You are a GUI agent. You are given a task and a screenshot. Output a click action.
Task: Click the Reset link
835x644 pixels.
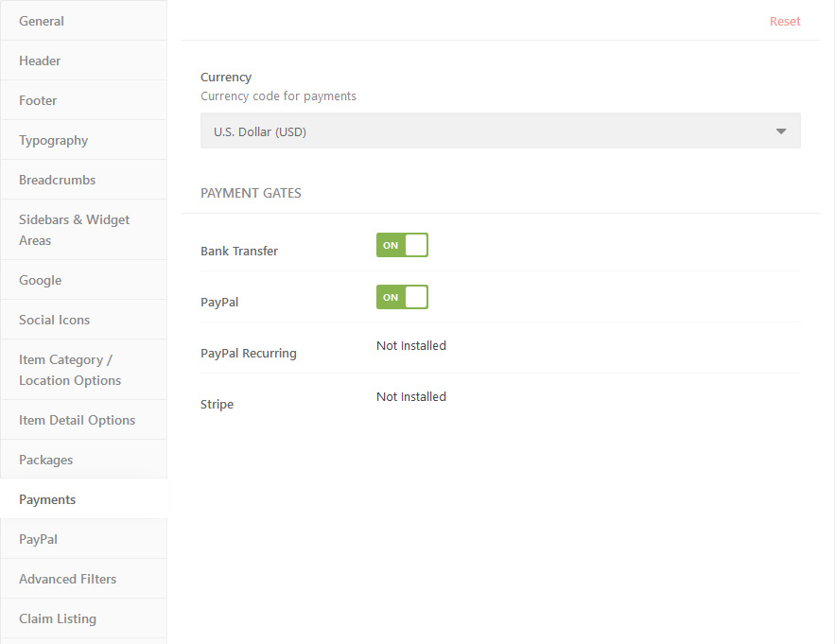[x=785, y=22]
